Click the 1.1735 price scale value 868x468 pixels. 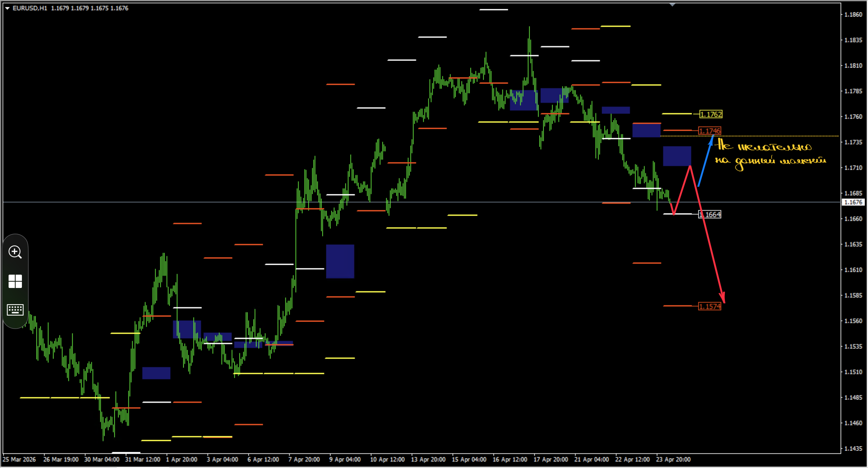click(x=853, y=142)
